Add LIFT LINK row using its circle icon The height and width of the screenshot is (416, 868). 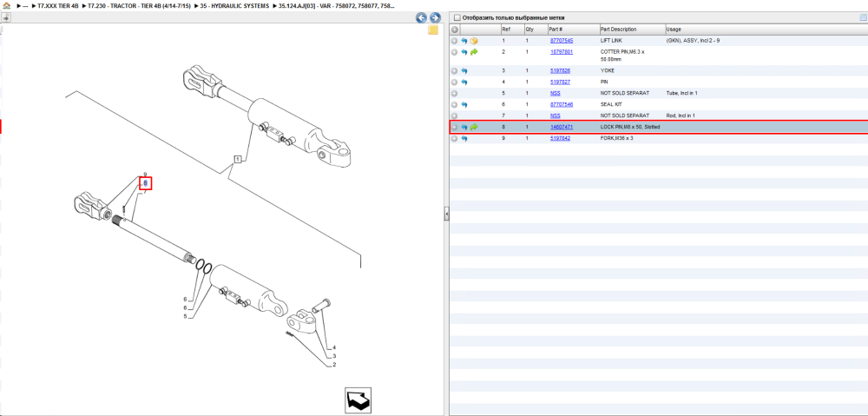tap(455, 41)
